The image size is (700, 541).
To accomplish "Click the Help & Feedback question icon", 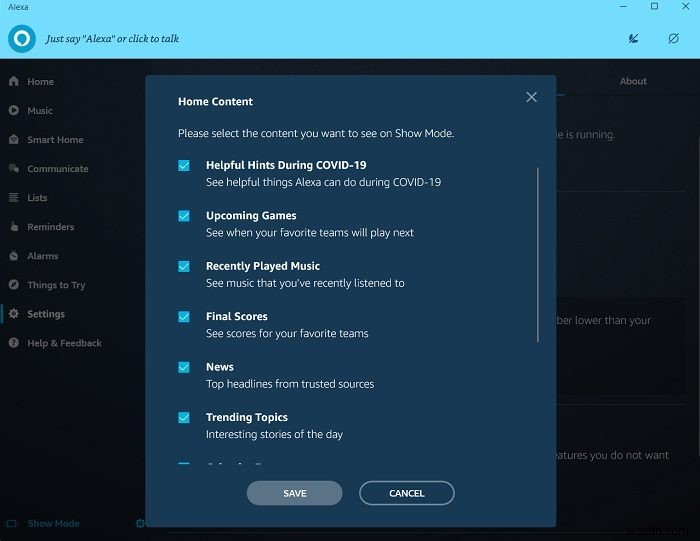I will pyautogui.click(x=14, y=343).
